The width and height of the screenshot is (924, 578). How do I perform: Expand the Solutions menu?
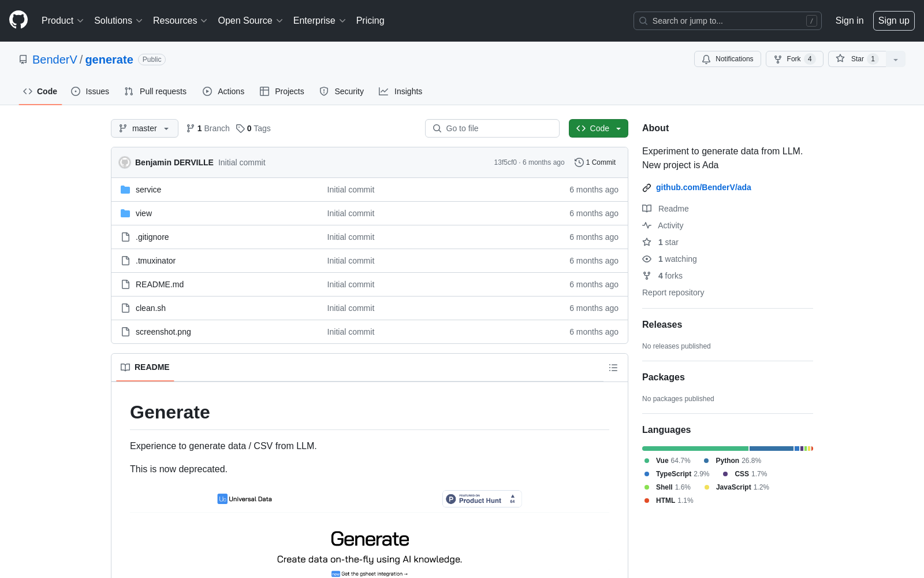tap(118, 21)
